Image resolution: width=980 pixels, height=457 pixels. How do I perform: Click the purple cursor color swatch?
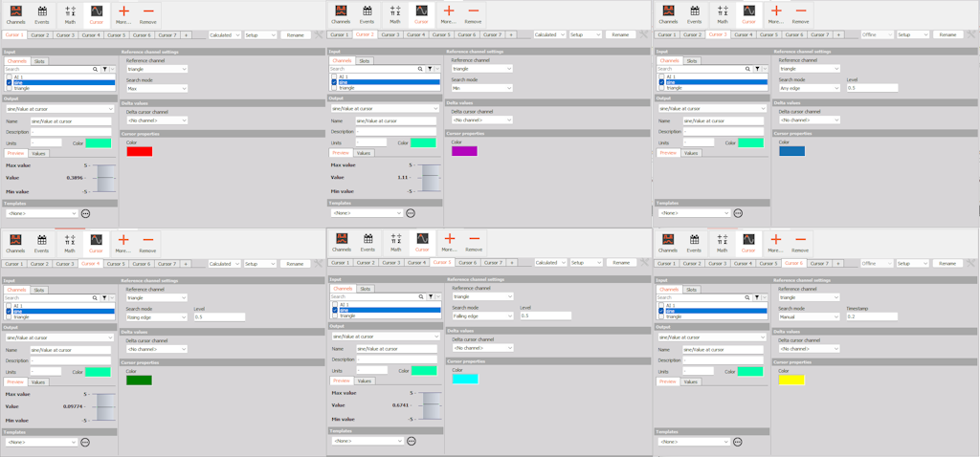tap(464, 151)
